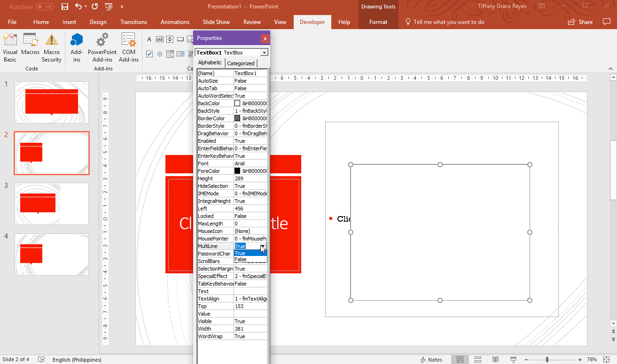
Task: Insert a Check Box control
Action: (149, 54)
